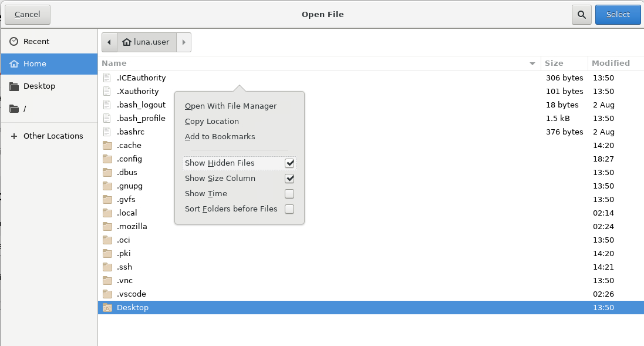Image resolution: width=644 pixels, height=346 pixels.
Task: Click the path bar right arrow
Action: tap(184, 42)
